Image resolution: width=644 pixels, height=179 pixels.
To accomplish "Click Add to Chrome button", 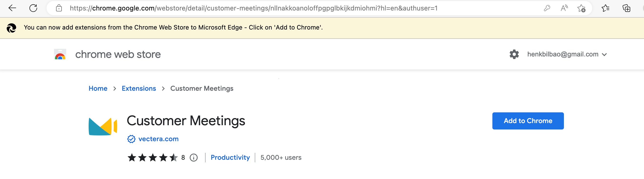I will click(x=528, y=121).
